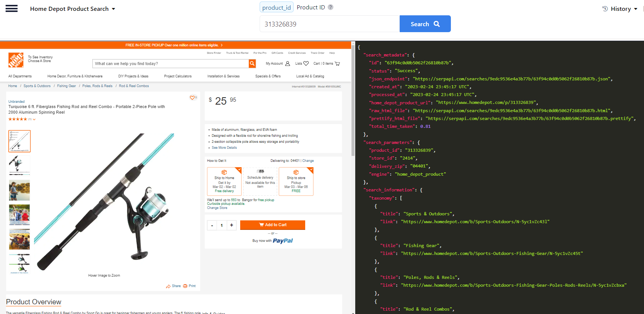Open Specials & Offers menu
The image size is (644, 314).
click(268, 76)
